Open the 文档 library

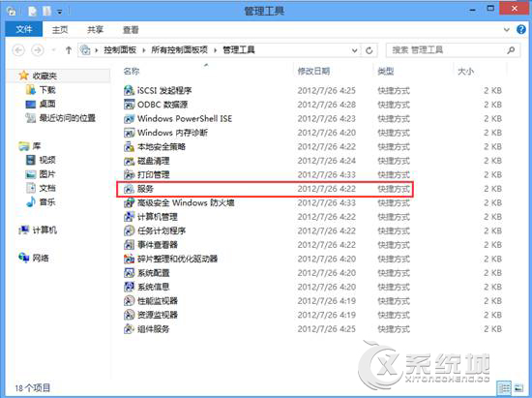47,188
